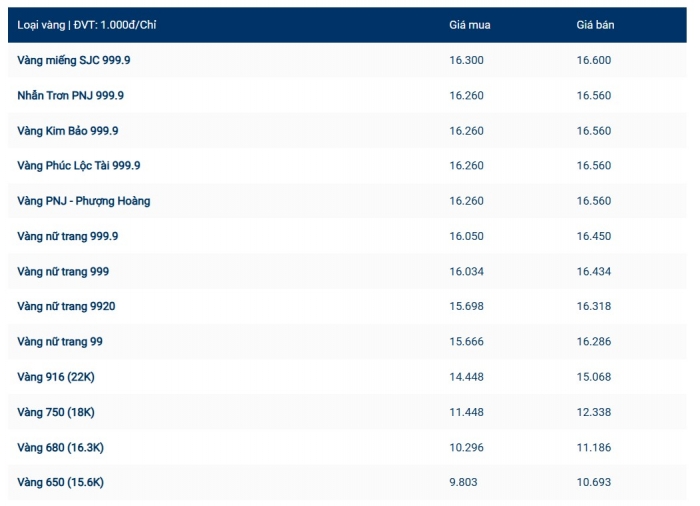The image size is (700, 506).
Task: Click the "Giá bán" column header
Action: [595, 25]
